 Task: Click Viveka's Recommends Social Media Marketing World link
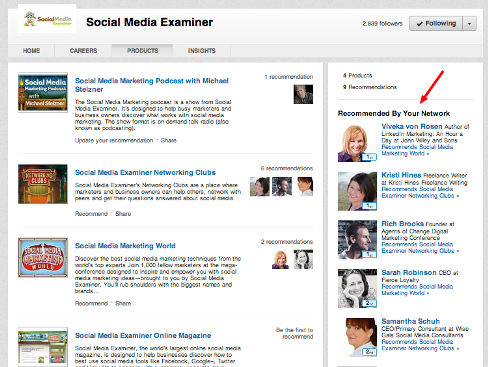[x=417, y=150]
